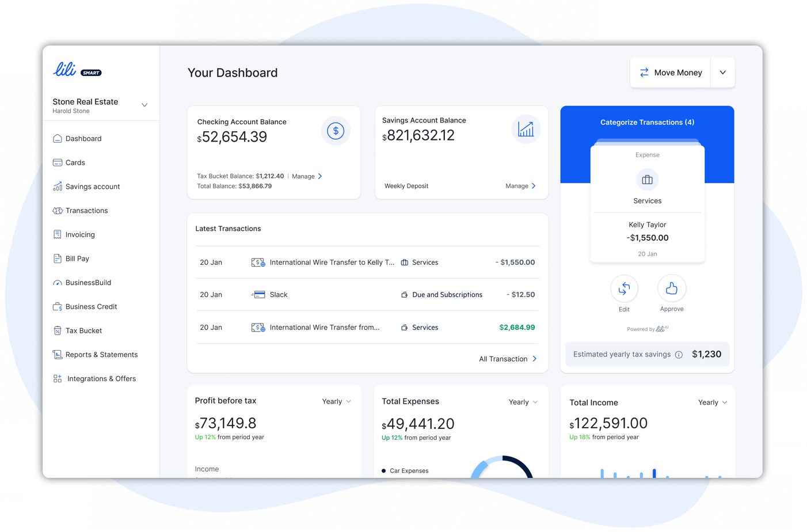Open Integrations & Offers in sidebar

click(101, 378)
